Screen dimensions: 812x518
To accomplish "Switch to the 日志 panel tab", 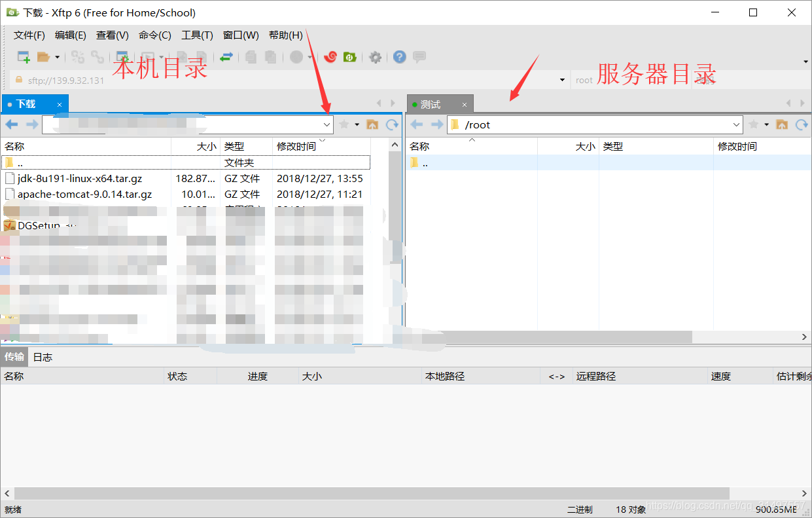I will (x=43, y=357).
